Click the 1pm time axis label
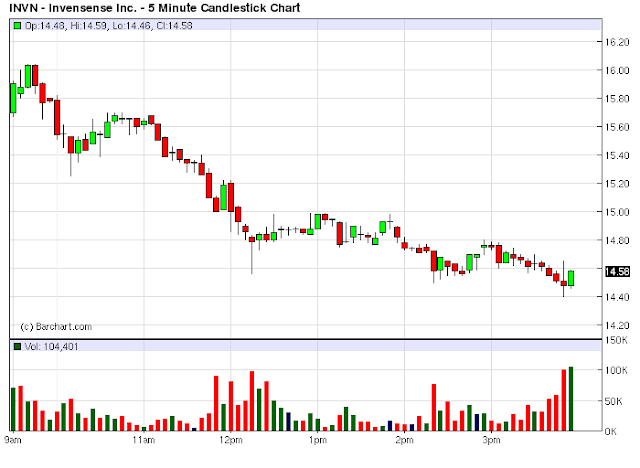640x468 pixels. pos(318,440)
